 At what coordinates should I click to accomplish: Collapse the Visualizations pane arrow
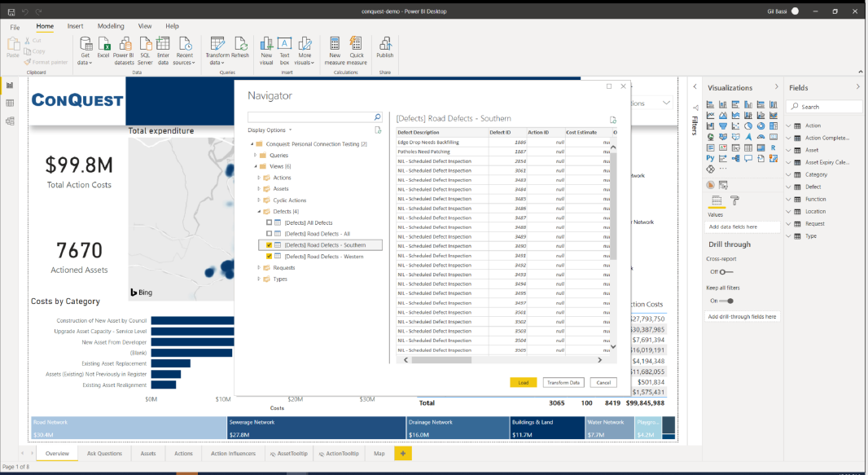(x=776, y=87)
